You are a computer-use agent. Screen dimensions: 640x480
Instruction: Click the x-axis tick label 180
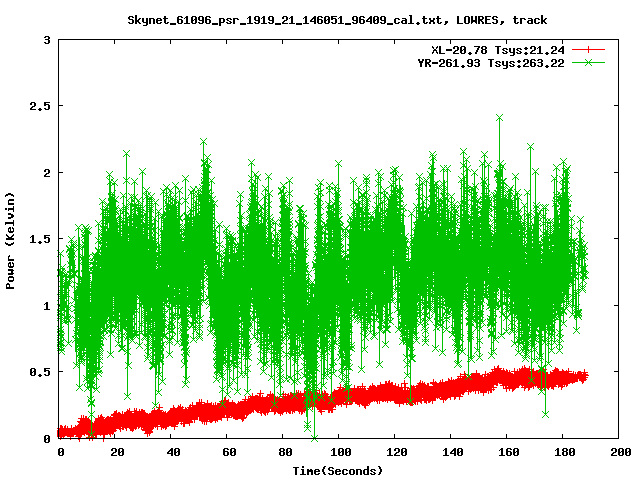(564, 452)
